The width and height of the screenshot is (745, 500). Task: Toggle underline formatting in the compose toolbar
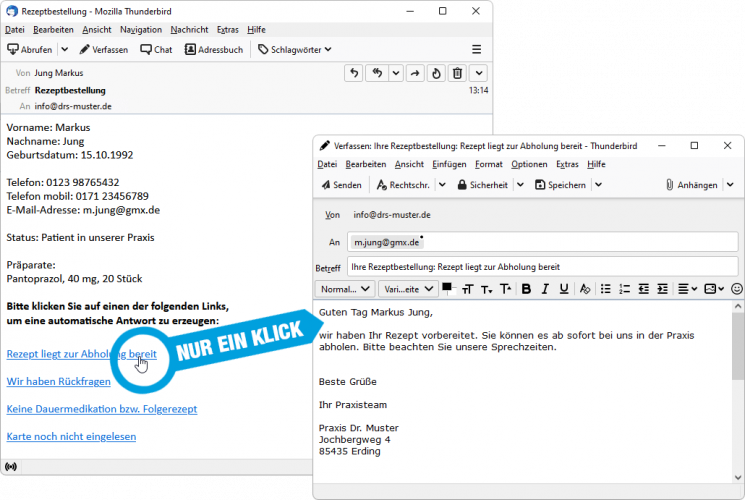(x=564, y=289)
